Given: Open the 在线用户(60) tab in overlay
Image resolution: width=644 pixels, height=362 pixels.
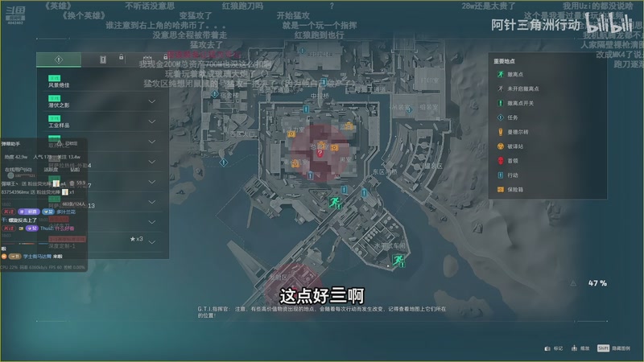Looking at the screenshot, I should pos(18,170).
